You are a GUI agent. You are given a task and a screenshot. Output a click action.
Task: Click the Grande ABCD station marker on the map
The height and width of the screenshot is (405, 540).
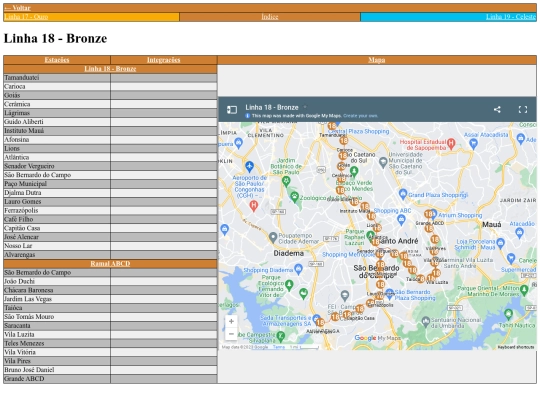point(428,214)
